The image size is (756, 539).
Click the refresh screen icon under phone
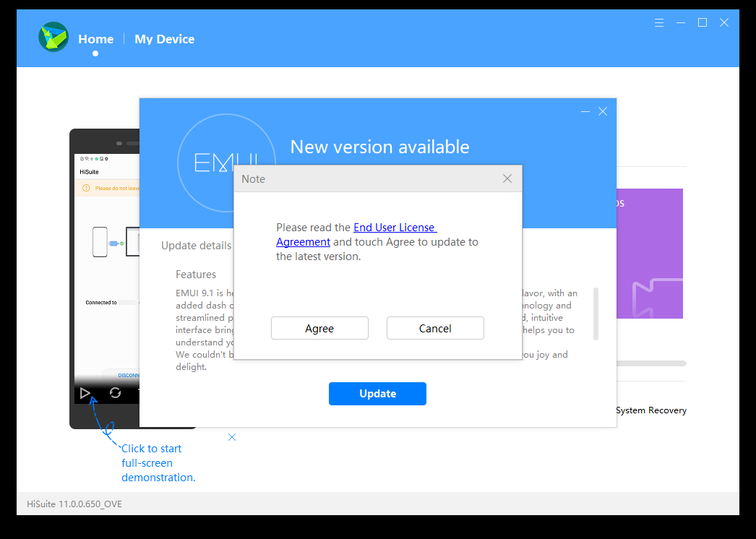(115, 393)
